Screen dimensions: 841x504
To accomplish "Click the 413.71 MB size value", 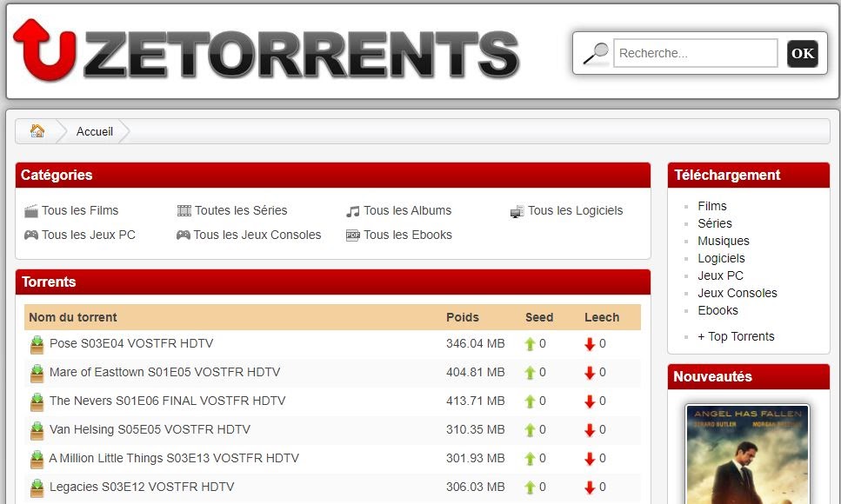I will point(475,401).
